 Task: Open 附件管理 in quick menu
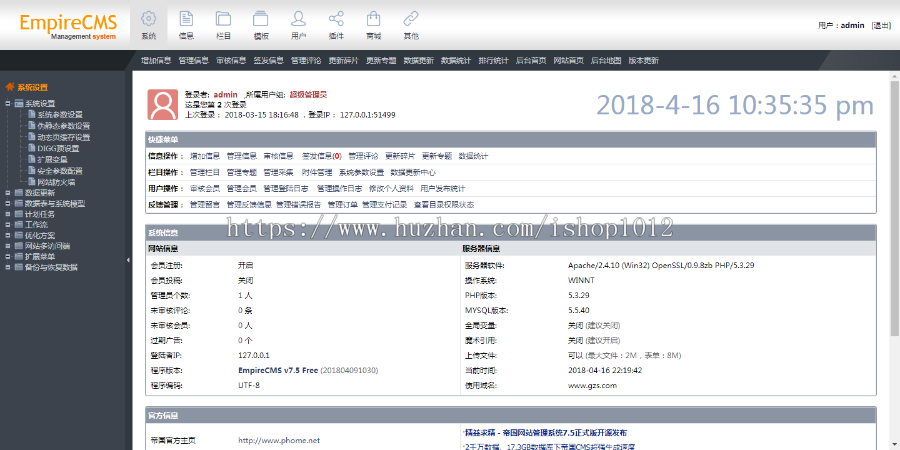pos(317,172)
